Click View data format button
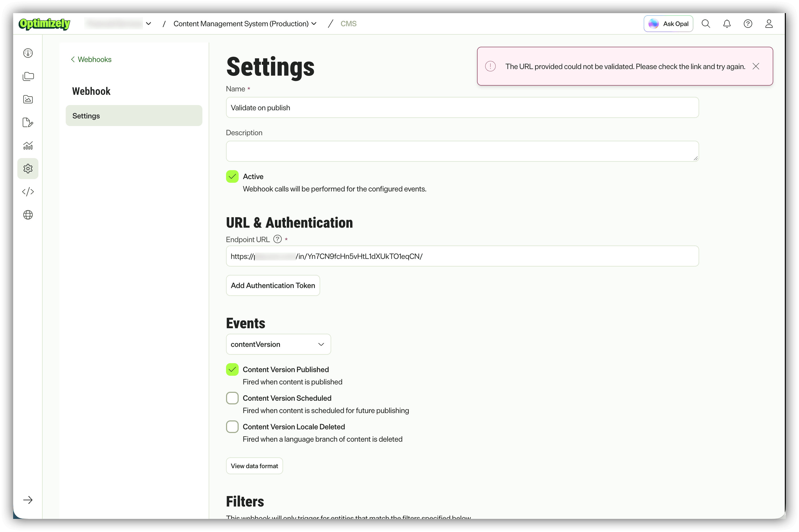 point(254,466)
